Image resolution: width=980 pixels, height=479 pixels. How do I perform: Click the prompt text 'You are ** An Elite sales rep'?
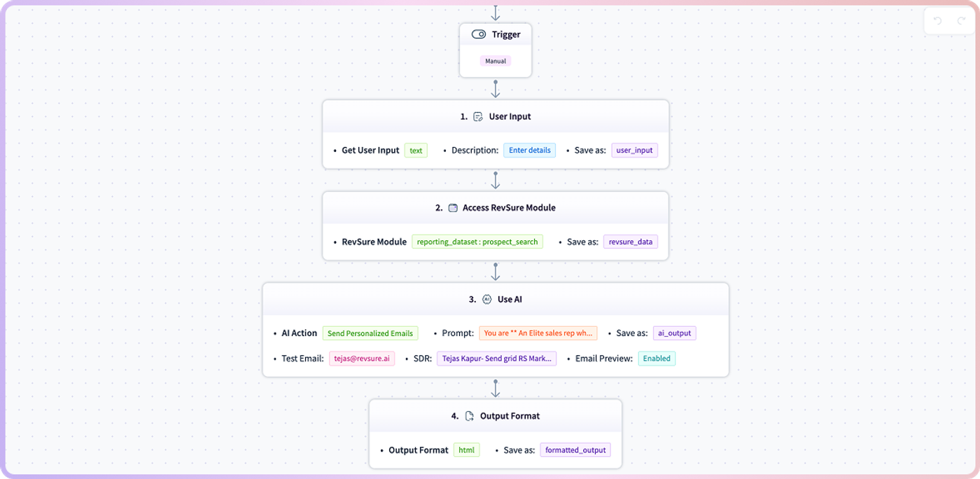click(538, 333)
